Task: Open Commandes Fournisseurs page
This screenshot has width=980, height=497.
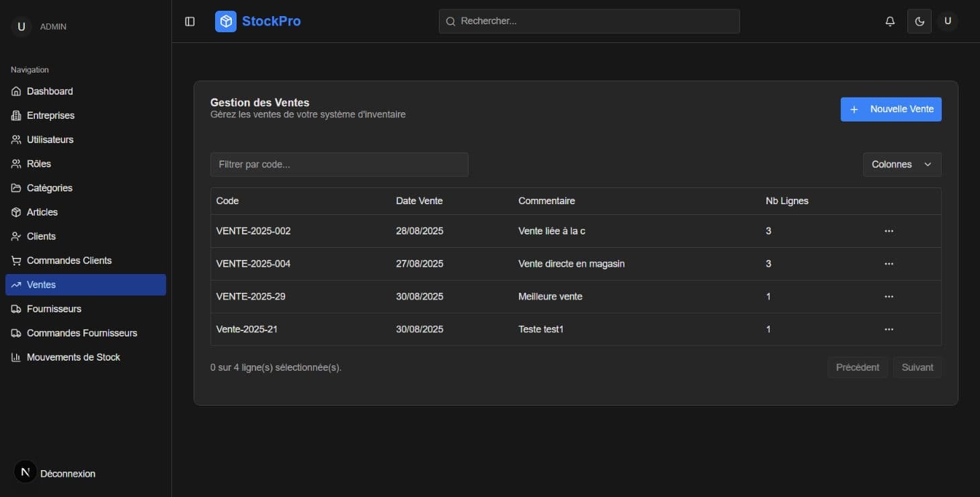Action: point(85,333)
